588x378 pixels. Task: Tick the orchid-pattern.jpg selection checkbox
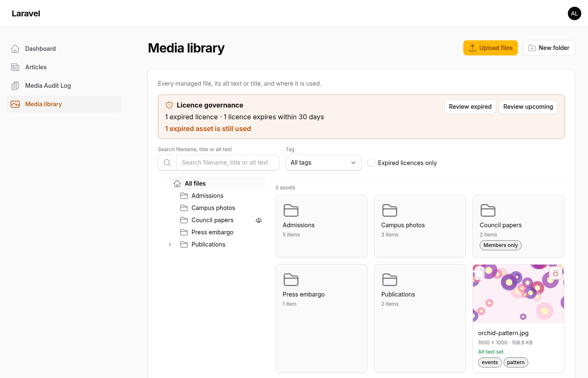click(x=480, y=273)
